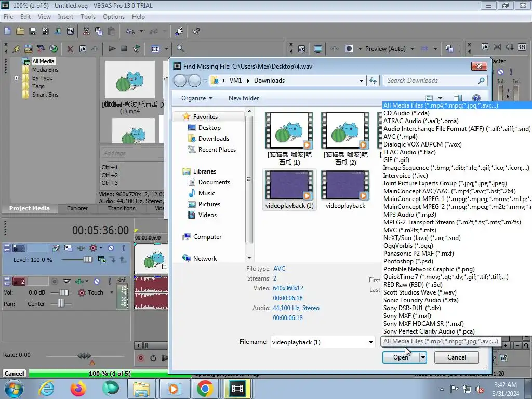Click Stop Preview square icon in Project Media
Image resolution: width=532 pixels, height=399 pixels.
(x=124, y=49)
